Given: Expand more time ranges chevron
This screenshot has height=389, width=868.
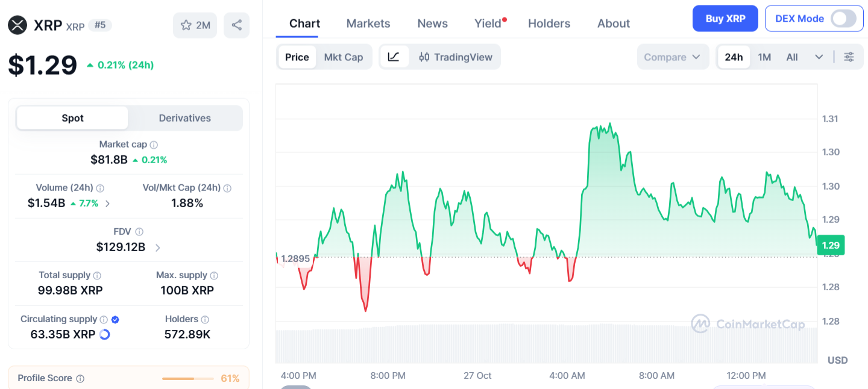Looking at the screenshot, I should (x=819, y=57).
